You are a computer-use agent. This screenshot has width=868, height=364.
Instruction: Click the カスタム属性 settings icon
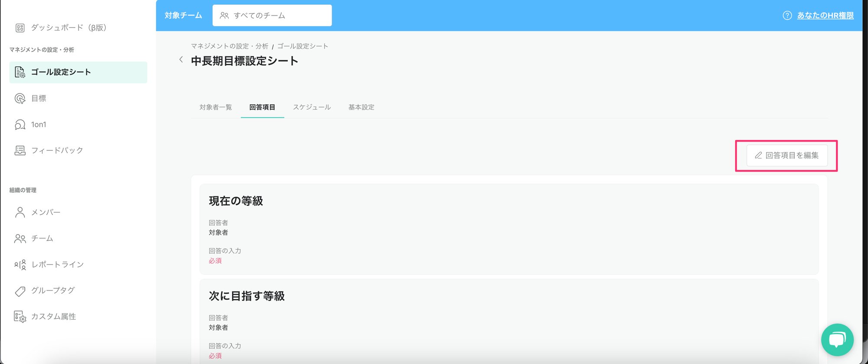[x=20, y=317]
